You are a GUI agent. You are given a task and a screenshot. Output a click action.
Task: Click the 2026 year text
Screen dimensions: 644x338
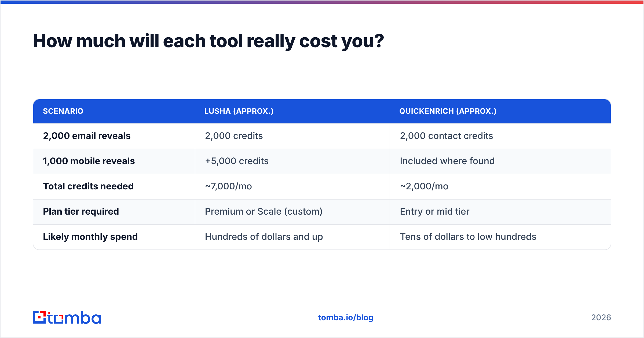(x=601, y=318)
